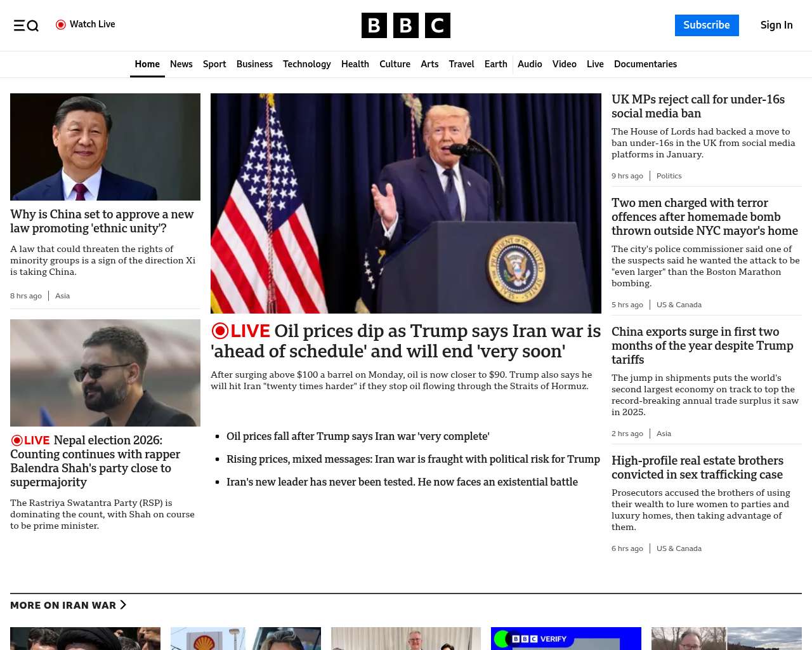Click the LIVE icon on Nepal election story
Screen dimensions: 812x650
30,441
